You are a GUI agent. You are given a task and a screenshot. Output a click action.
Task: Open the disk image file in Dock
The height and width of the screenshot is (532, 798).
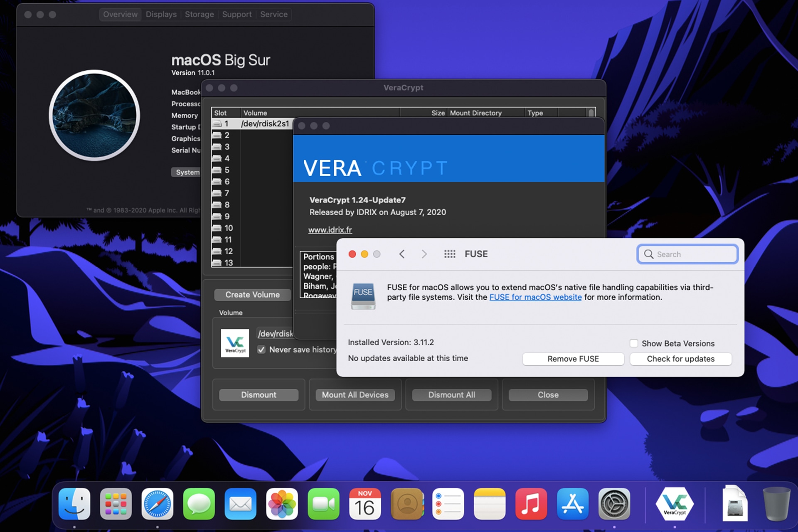point(735,503)
